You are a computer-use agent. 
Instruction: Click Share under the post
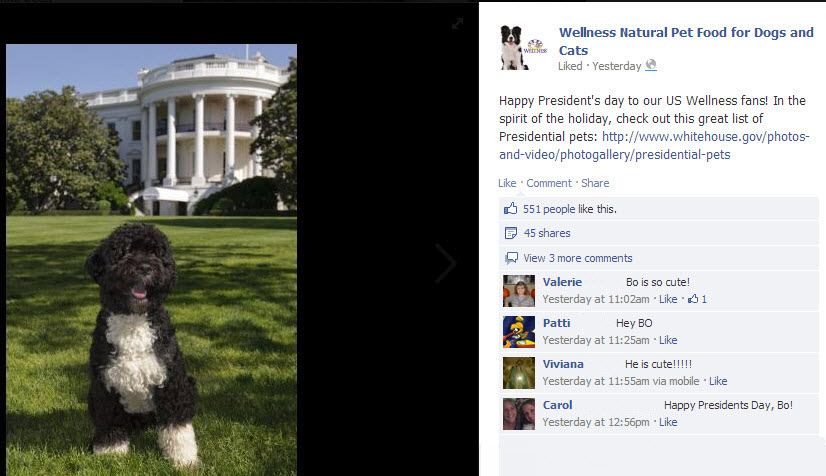(595, 183)
